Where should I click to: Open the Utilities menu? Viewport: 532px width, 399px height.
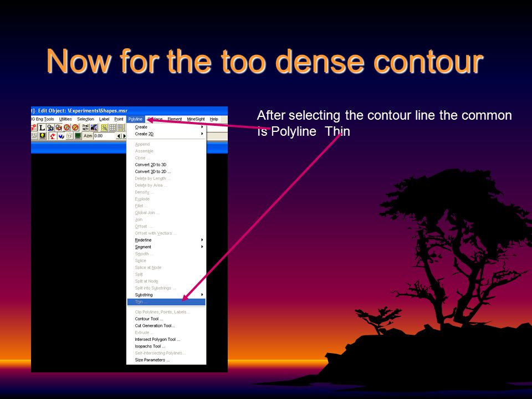pyautogui.click(x=65, y=119)
